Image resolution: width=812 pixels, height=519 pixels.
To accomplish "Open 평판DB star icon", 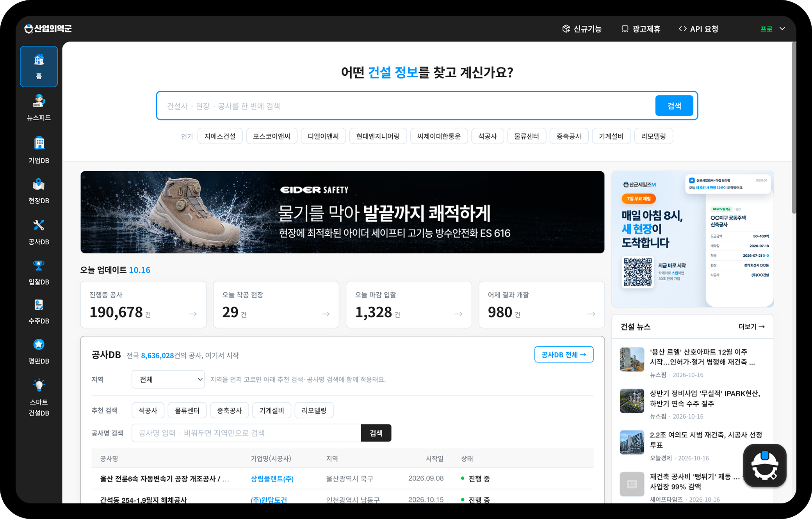I will [x=39, y=352].
